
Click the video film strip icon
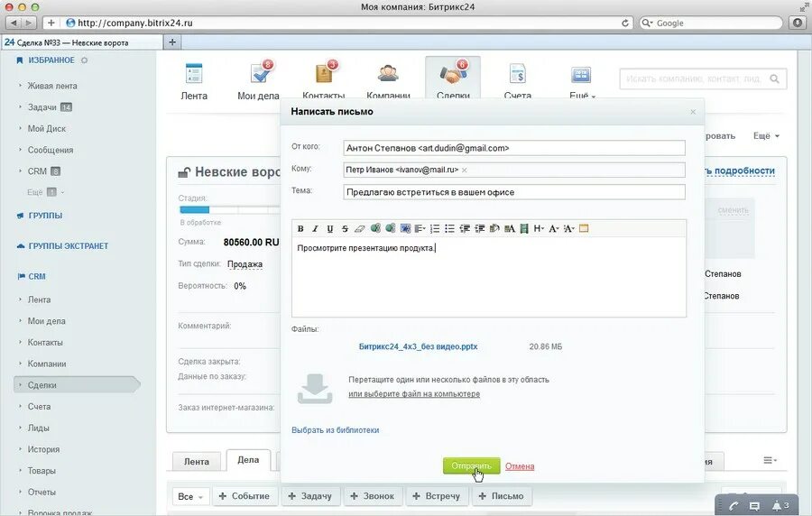[524, 228]
